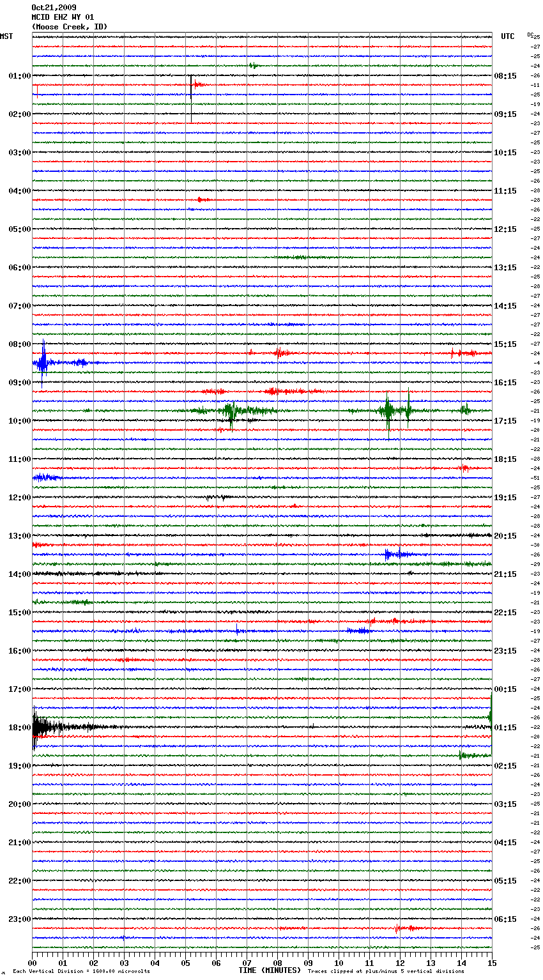Image resolution: width=543 pixels, height=980 pixels.
Task: Select the 14:00 MST time label
Action: 20,574
